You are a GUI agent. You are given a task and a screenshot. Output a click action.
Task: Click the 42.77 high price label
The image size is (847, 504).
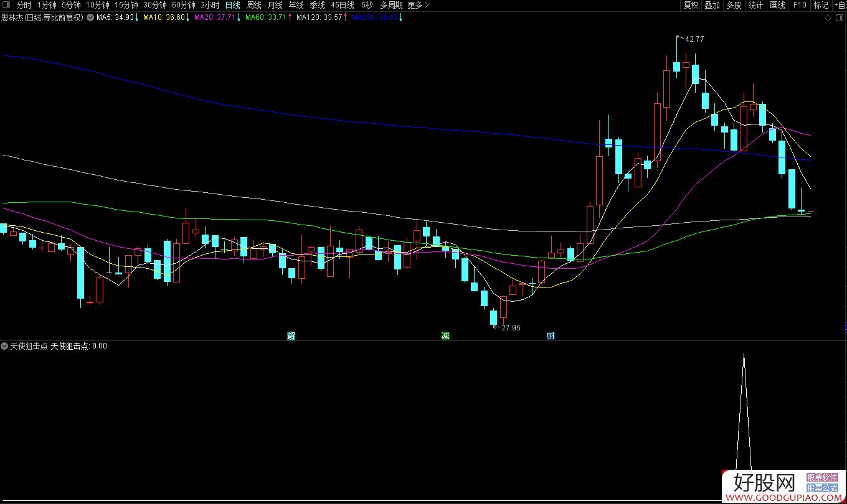coord(694,39)
